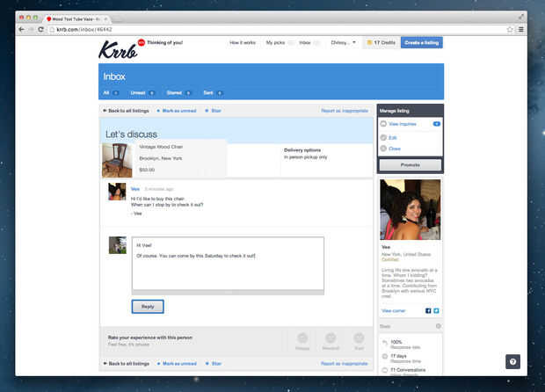Viewport: 545px width, 392px height.
Task: Click the browser Back arrow
Action: [22, 30]
